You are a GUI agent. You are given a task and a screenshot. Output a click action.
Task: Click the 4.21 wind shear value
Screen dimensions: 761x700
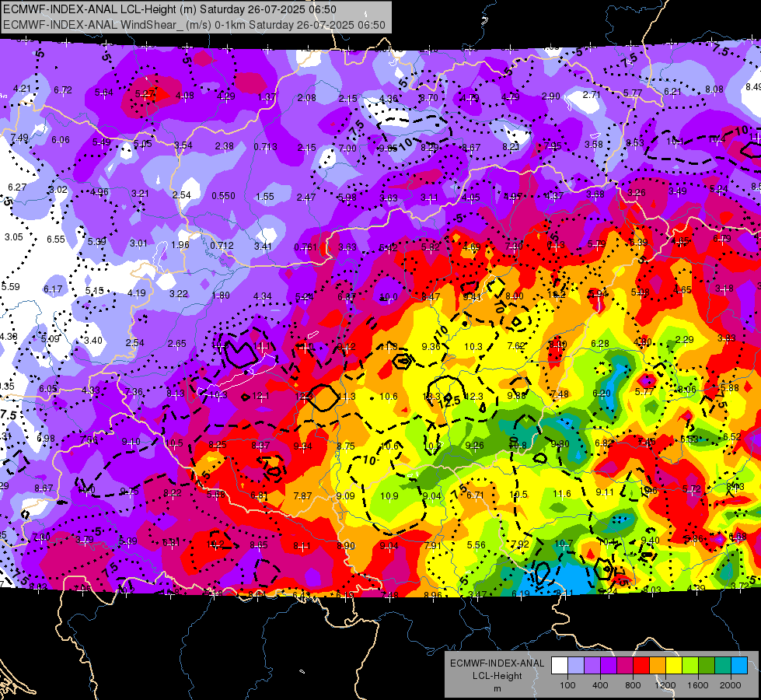tap(22, 89)
